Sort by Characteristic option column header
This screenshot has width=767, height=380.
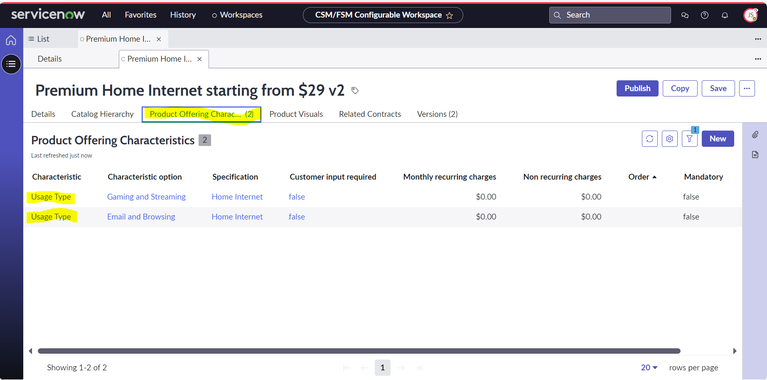(x=145, y=177)
